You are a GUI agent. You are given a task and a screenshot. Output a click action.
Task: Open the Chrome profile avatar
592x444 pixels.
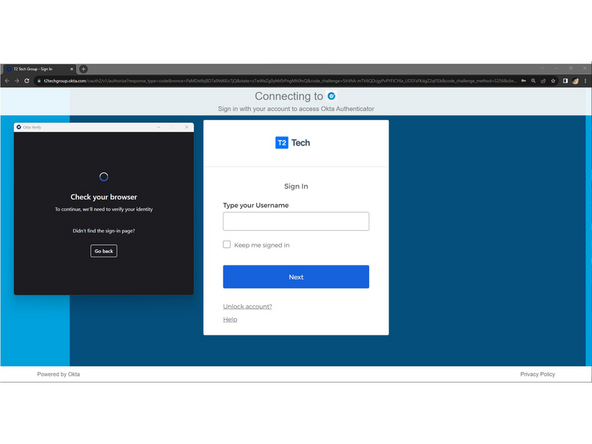[x=575, y=81]
